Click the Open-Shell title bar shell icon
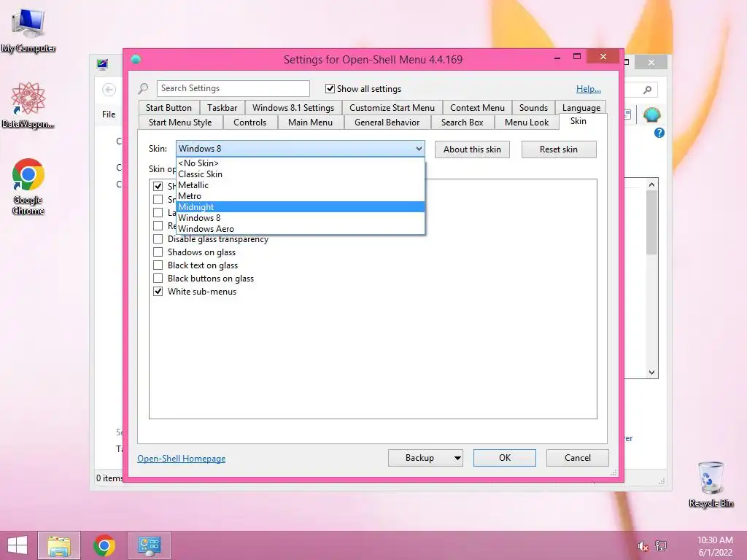Viewport: 747px width, 560px height. point(136,59)
